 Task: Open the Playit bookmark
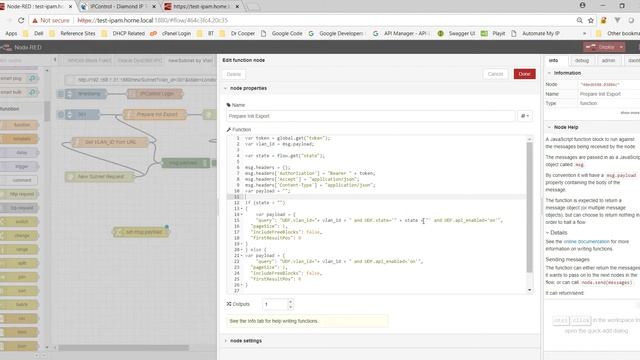coord(493,33)
